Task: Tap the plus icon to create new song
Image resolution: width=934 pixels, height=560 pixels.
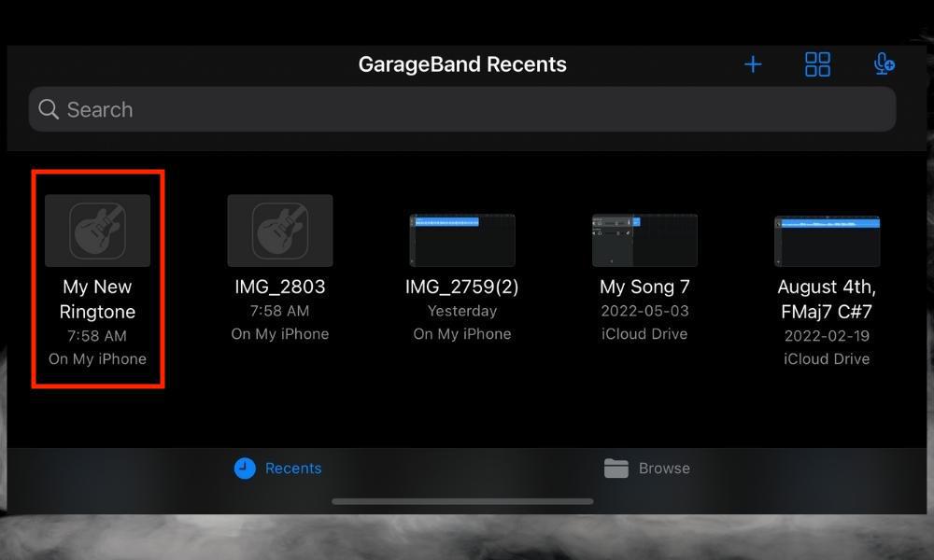Action: tap(753, 64)
